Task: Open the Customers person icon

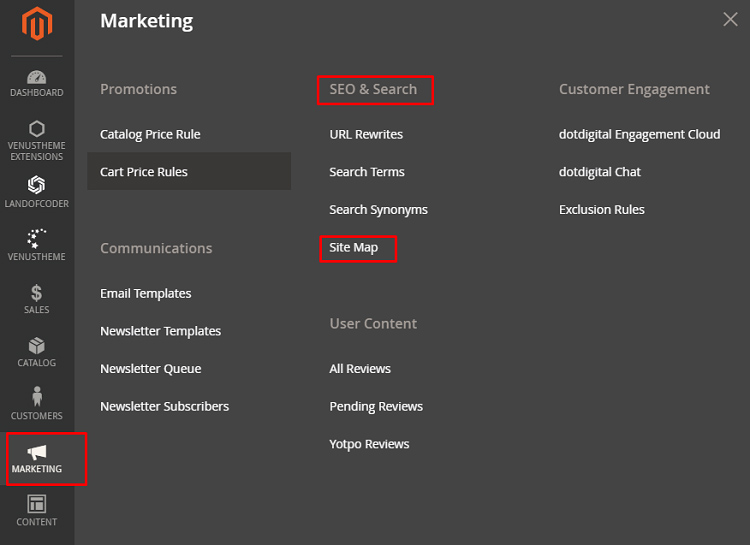Action: coord(37,398)
